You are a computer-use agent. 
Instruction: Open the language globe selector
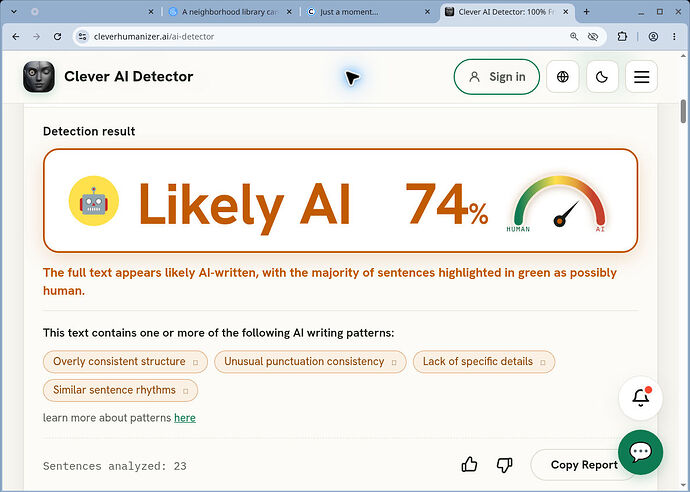pos(562,77)
